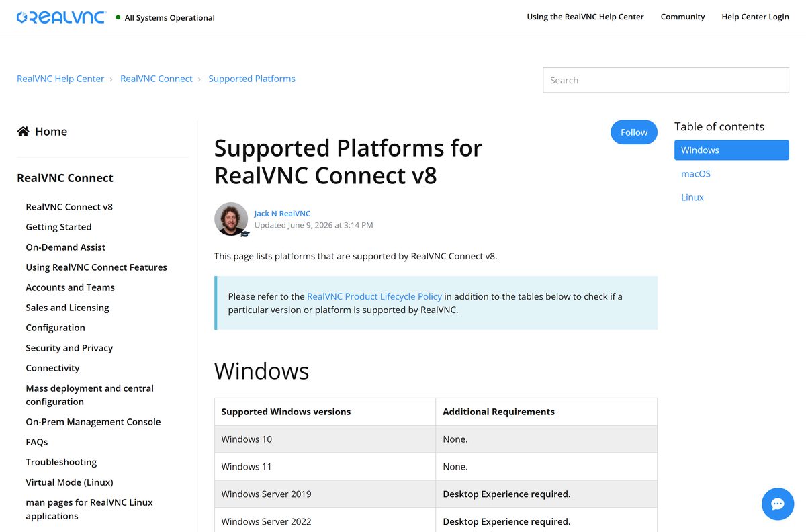Click author name Jack N RealVNC
This screenshot has height=532, width=806.
pyautogui.click(x=282, y=213)
